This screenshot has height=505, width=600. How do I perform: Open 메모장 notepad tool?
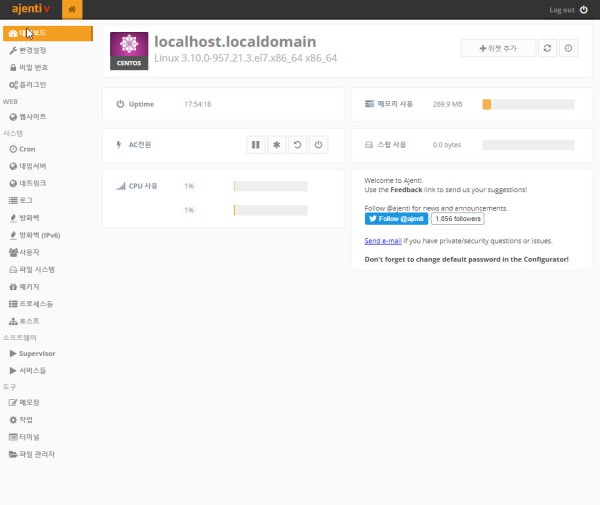(24, 403)
